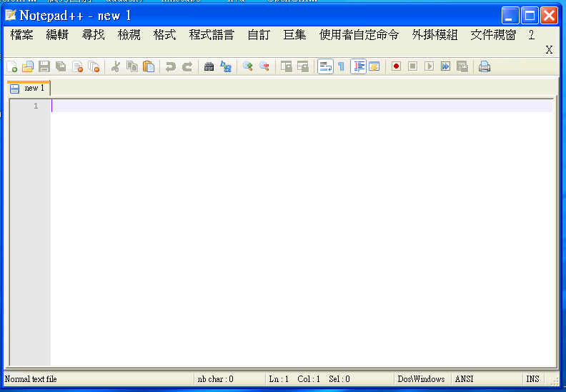Open the 尋找 menu
The height and width of the screenshot is (392, 566).
[x=93, y=35]
